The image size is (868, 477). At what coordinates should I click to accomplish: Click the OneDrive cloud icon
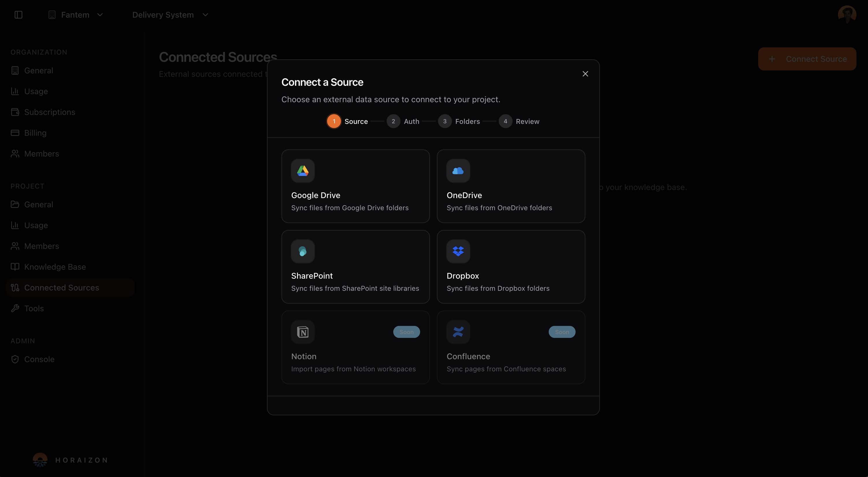pyautogui.click(x=458, y=171)
